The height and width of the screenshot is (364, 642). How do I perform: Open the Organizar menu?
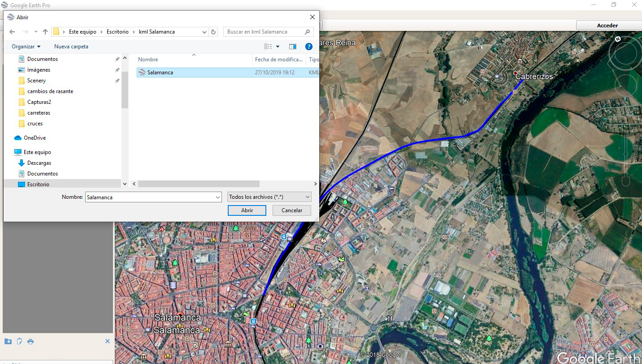point(26,47)
